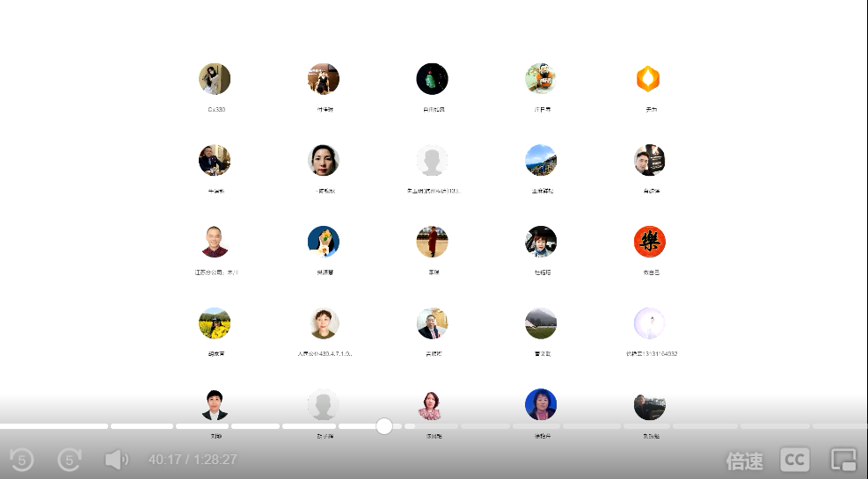Click the progress bar's round playhead handle
Image resolution: width=868 pixels, height=479 pixels.
pyautogui.click(x=384, y=426)
